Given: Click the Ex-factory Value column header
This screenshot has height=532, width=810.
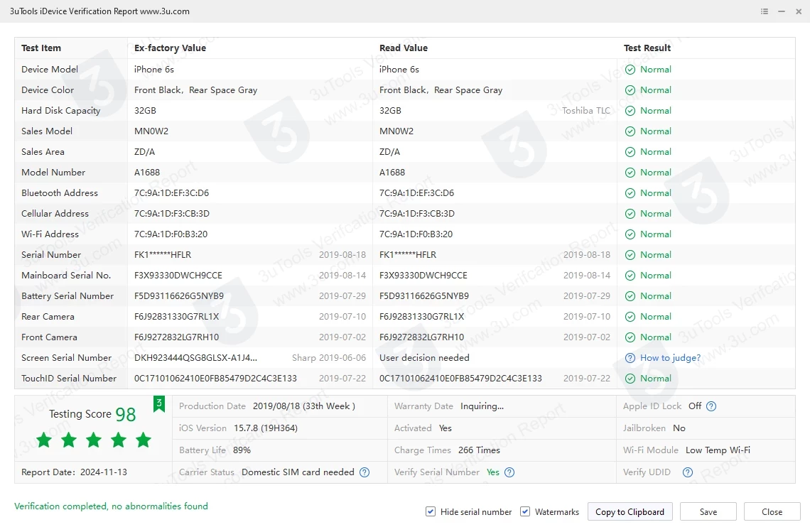Looking at the screenshot, I should [170, 48].
